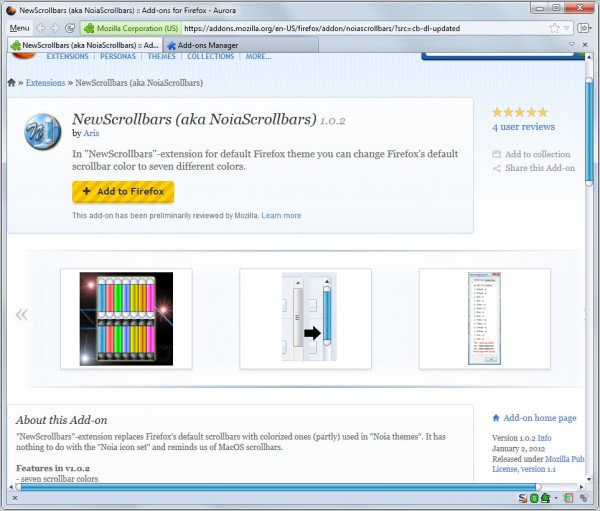
Task: Click the previous screenshots double-arrow
Action: click(22, 315)
